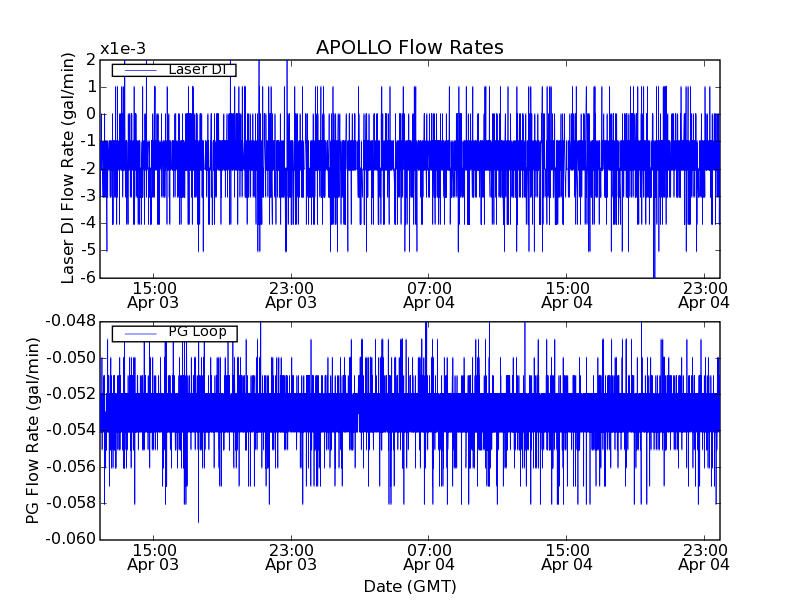800x600 pixels.
Task: Click the "-0.060" y-axis tick on bottom plot
Action: click(x=68, y=539)
